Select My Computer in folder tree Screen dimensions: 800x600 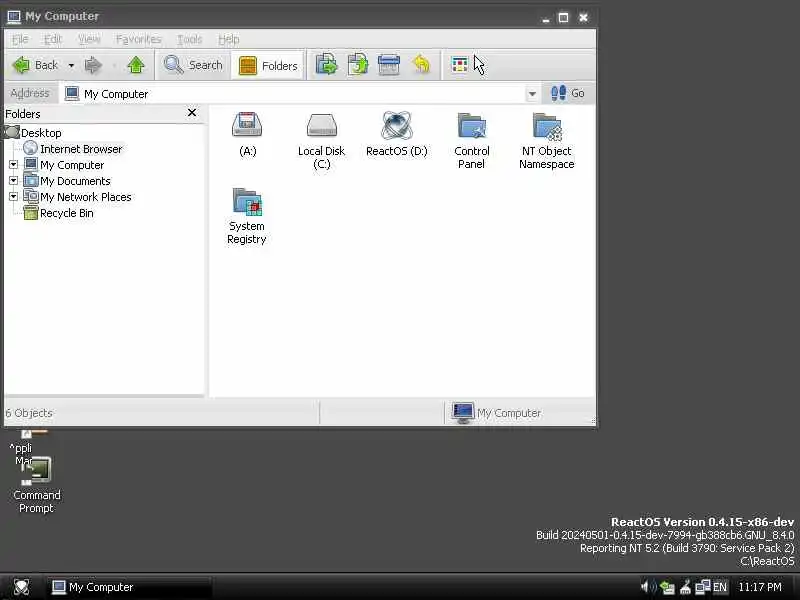click(x=72, y=165)
